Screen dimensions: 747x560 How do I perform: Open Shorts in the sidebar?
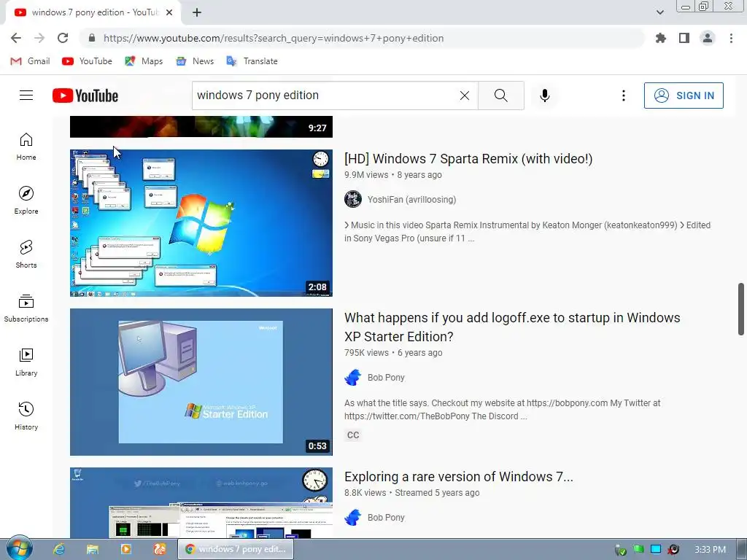(x=26, y=254)
